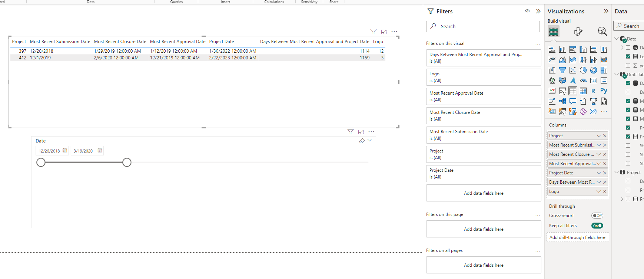Select the Q&A speech bubble visual
644x279 pixels.
click(x=573, y=101)
